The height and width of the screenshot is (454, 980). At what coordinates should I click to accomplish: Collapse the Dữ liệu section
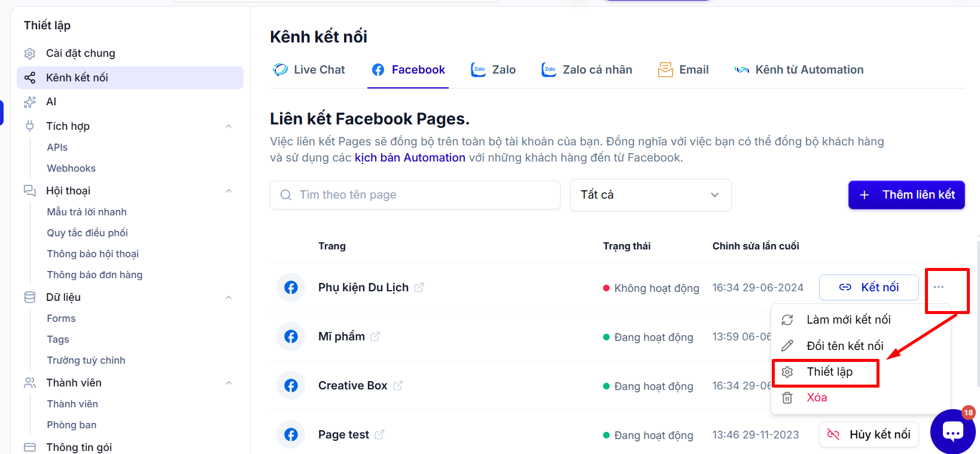(x=229, y=297)
